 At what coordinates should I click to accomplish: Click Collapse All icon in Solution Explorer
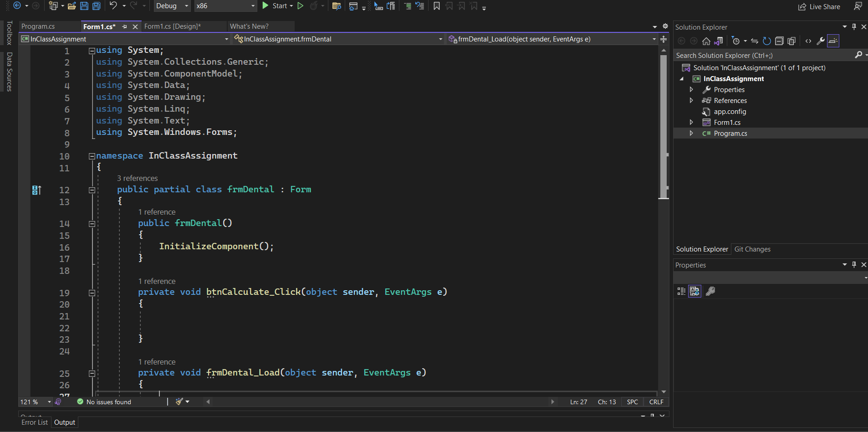tap(779, 41)
